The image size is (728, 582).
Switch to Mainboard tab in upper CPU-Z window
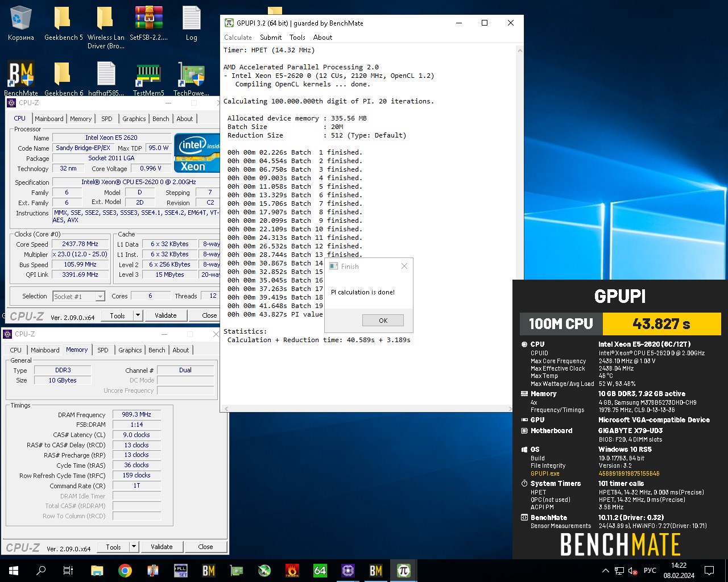click(49, 119)
